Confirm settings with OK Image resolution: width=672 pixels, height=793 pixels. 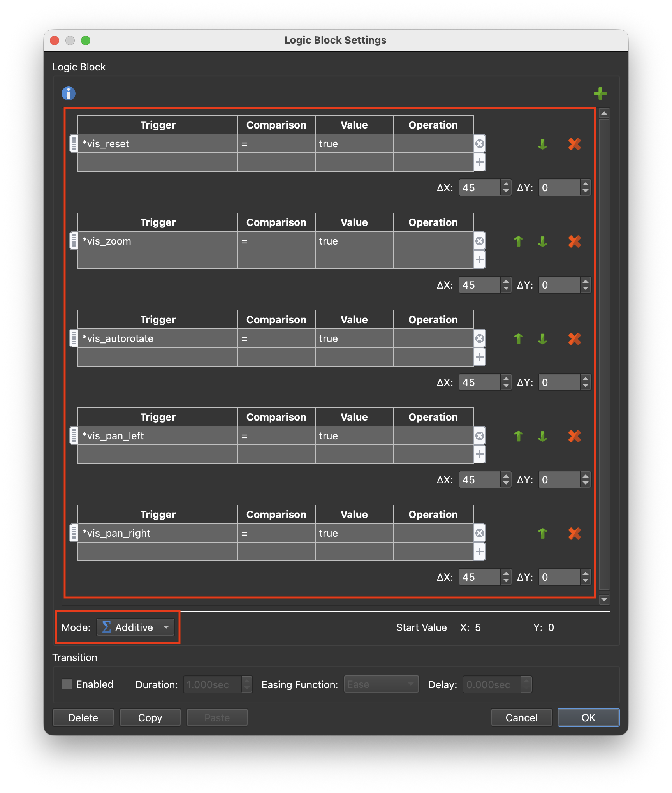tap(588, 717)
